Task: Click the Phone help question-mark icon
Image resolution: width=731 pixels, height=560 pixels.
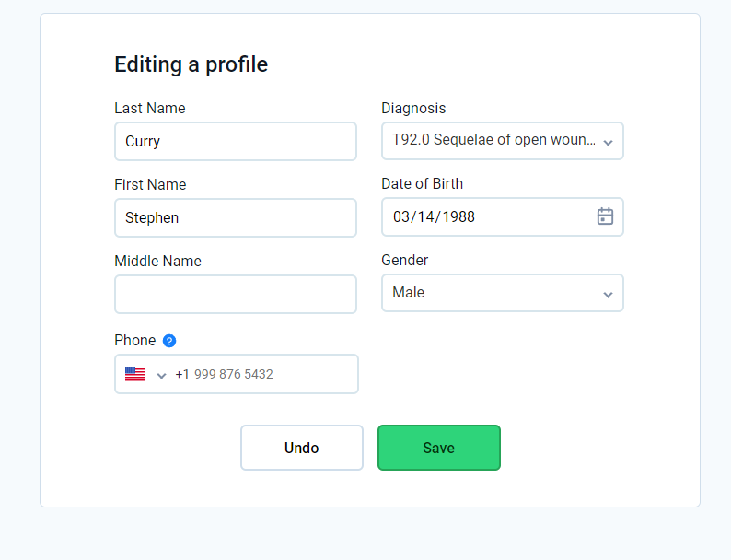Action: 169,341
